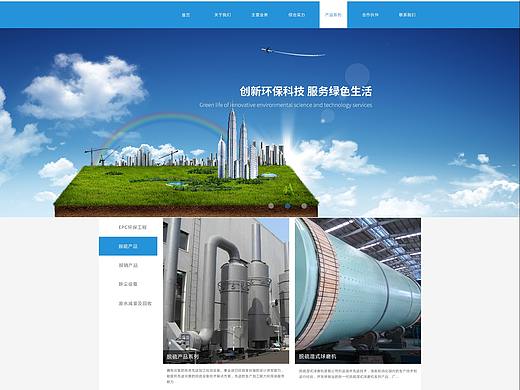Show the first banner slide via left dot
The image size is (520, 390).
point(271,206)
